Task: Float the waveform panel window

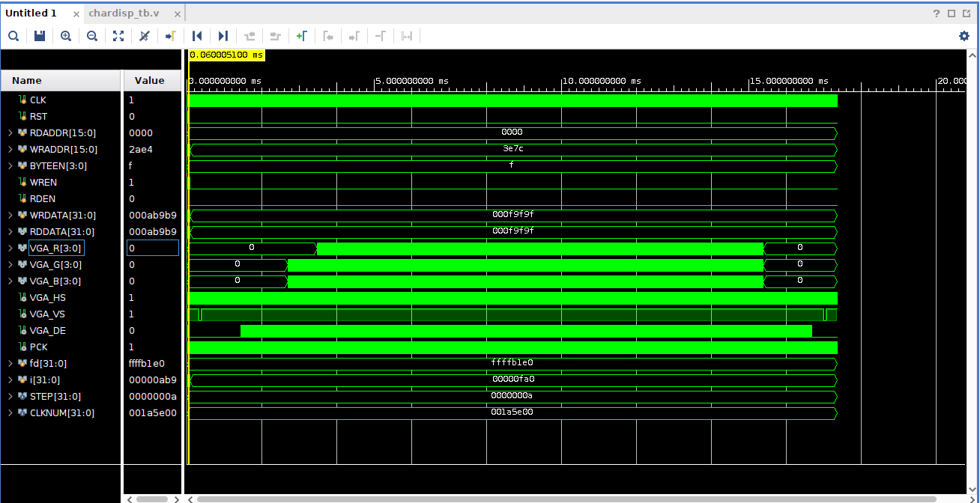Action: pyautogui.click(x=966, y=13)
